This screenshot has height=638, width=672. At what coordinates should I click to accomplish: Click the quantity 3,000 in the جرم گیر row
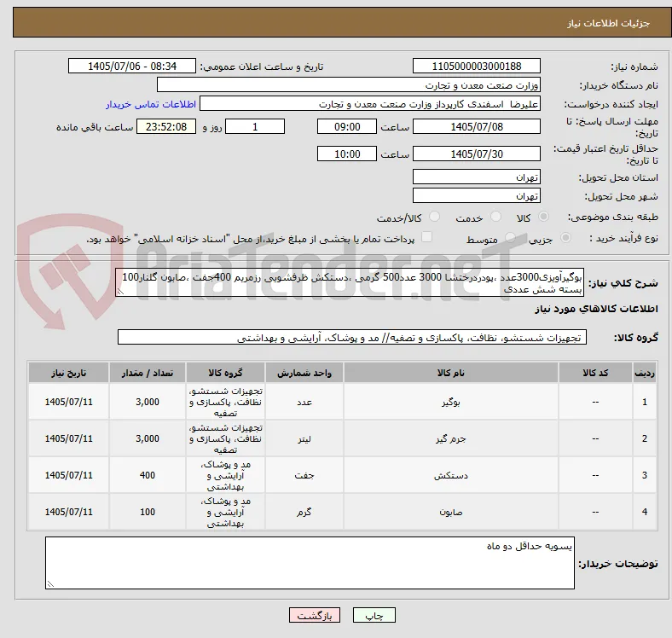point(148,438)
